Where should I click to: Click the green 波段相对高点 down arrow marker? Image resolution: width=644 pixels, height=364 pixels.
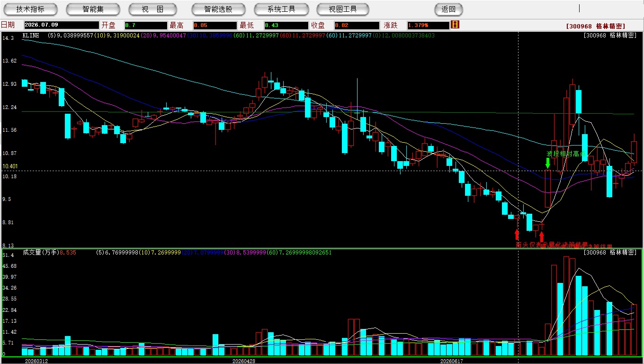click(x=547, y=163)
